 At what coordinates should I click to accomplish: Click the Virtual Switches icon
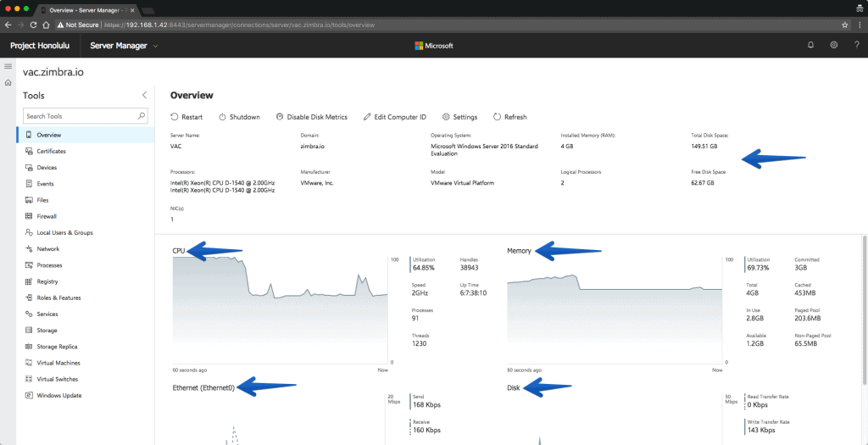click(x=28, y=379)
